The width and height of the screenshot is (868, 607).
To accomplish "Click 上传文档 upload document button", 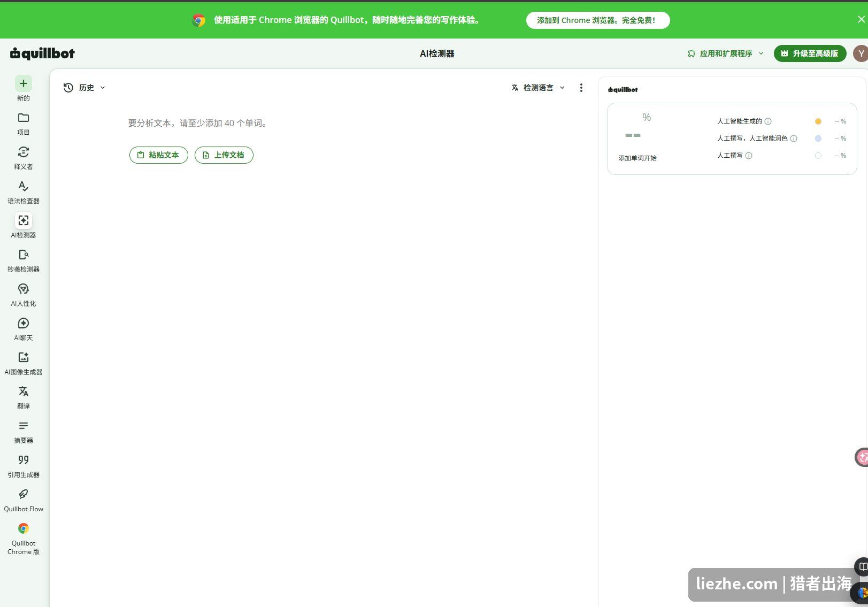I will tap(224, 155).
